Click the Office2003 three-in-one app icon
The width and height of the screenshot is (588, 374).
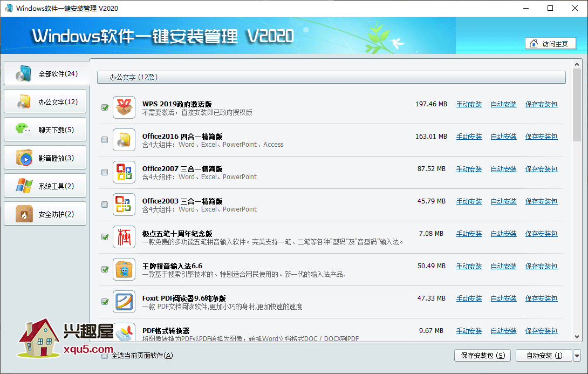[124, 205]
